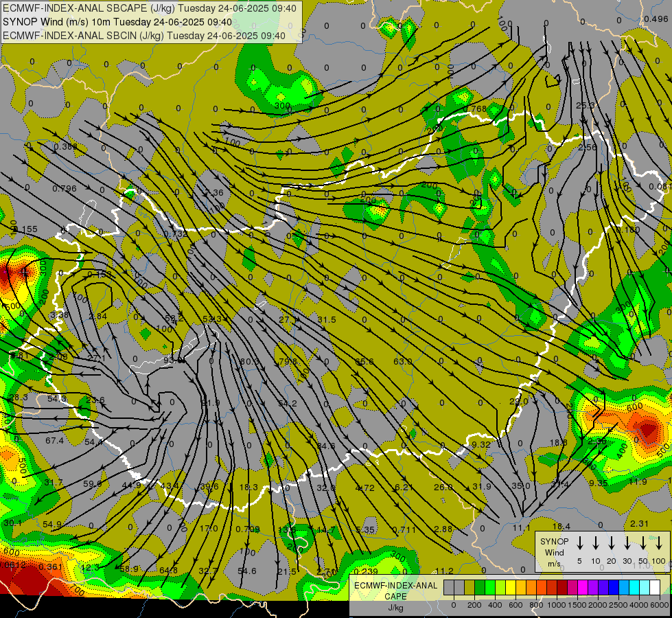Screen dimensions: 672x618
Task: Click the 11.9 value on the map
Action: coord(638,481)
